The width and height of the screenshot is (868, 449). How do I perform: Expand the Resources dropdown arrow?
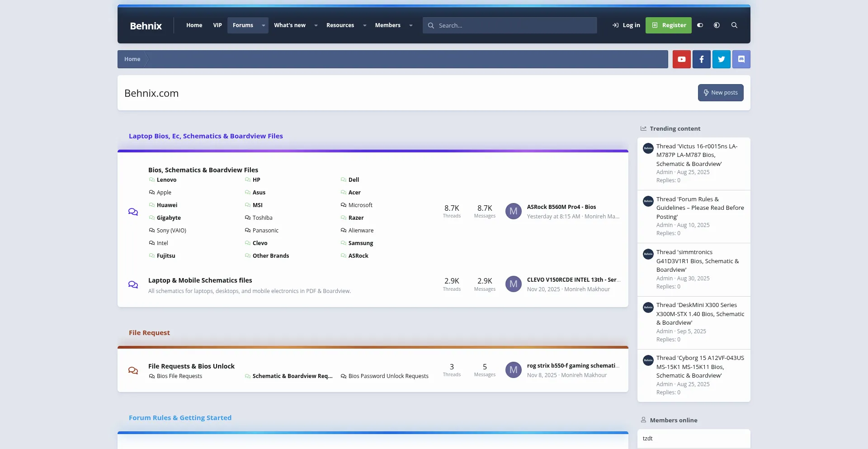point(364,25)
